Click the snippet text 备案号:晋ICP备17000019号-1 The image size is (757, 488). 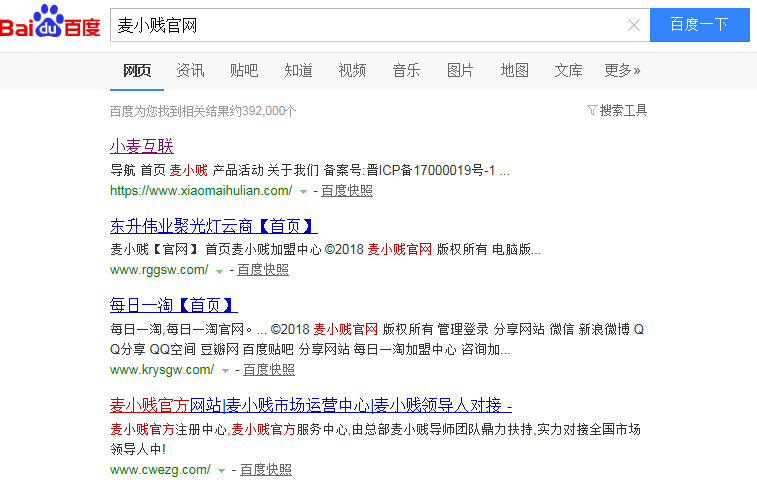coord(409,170)
